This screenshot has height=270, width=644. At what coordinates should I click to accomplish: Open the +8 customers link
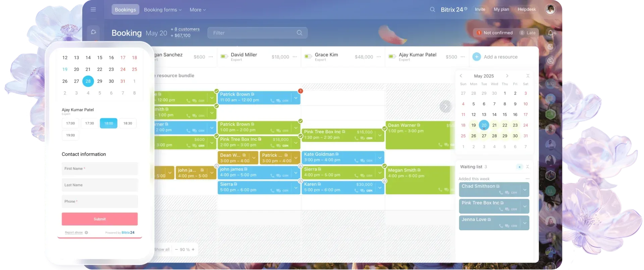(x=185, y=29)
